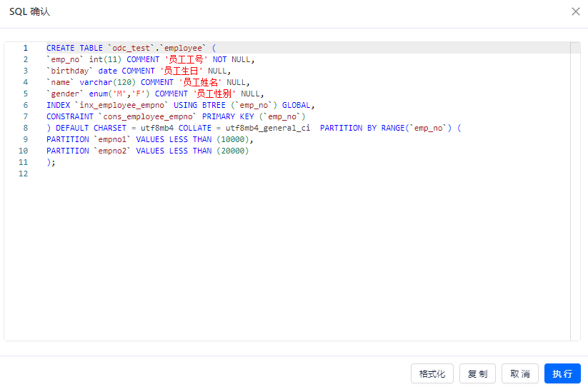Click utf8mb4_general_ci collation text
The height and width of the screenshot is (387, 588).
(268, 128)
